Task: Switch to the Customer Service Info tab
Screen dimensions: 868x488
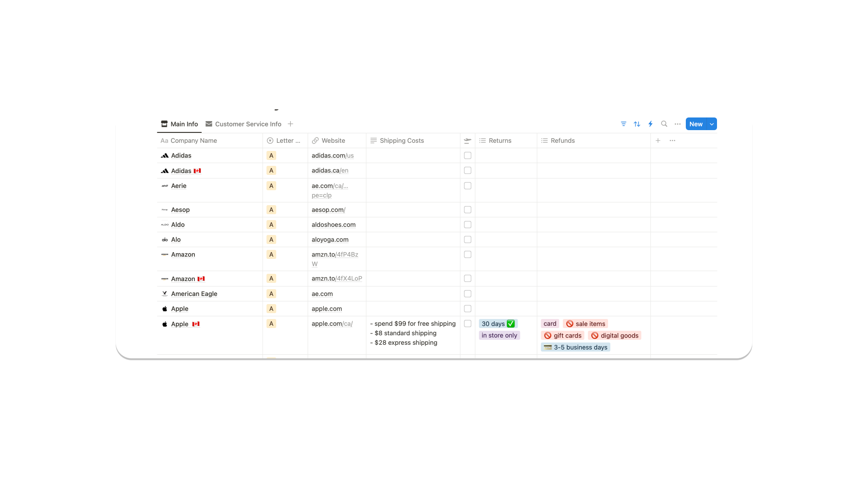Action: coord(243,124)
